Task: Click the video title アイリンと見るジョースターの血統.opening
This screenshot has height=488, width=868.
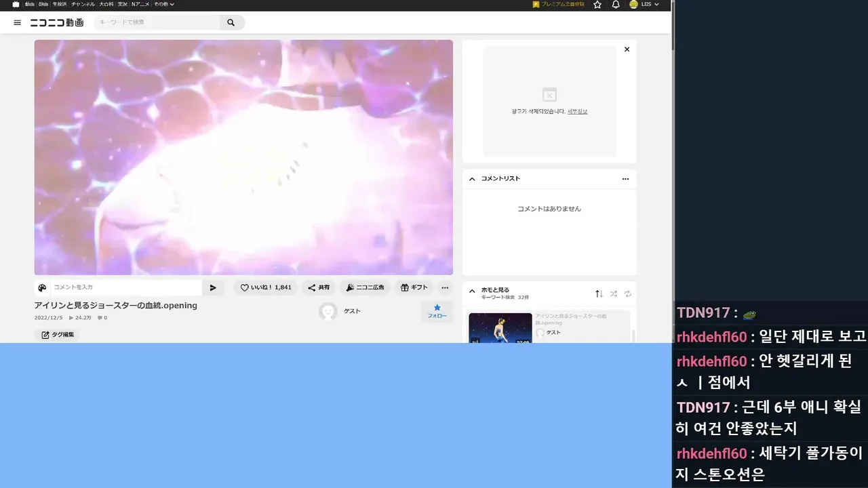Action: coord(116,306)
